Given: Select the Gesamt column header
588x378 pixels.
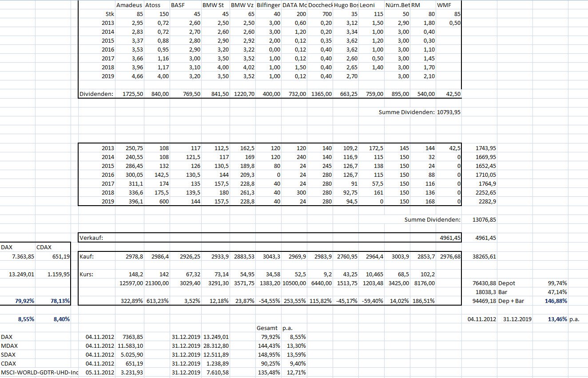Looking at the screenshot, I should click(x=267, y=328).
